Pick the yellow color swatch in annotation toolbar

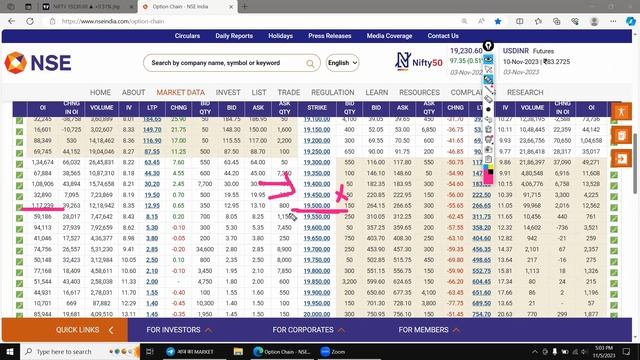(491, 167)
